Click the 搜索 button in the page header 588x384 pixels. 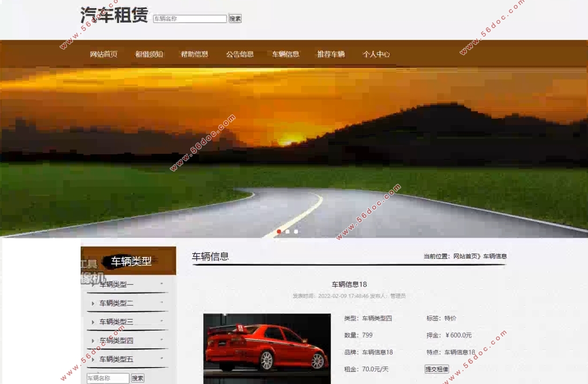click(235, 19)
